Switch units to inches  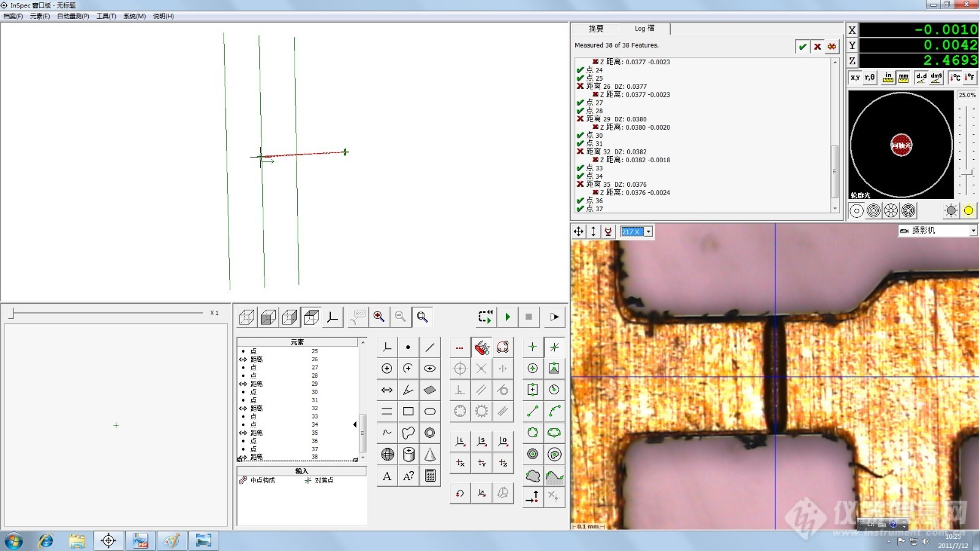point(888,78)
